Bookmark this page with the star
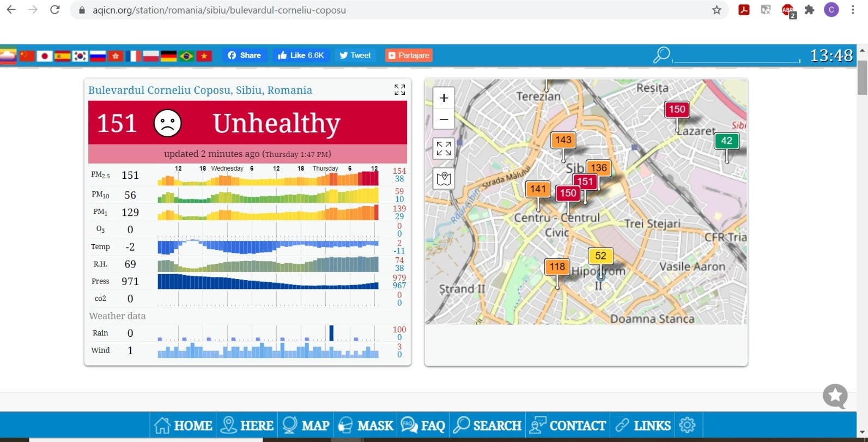This screenshot has width=868, height=442. (x=717, y=10)
